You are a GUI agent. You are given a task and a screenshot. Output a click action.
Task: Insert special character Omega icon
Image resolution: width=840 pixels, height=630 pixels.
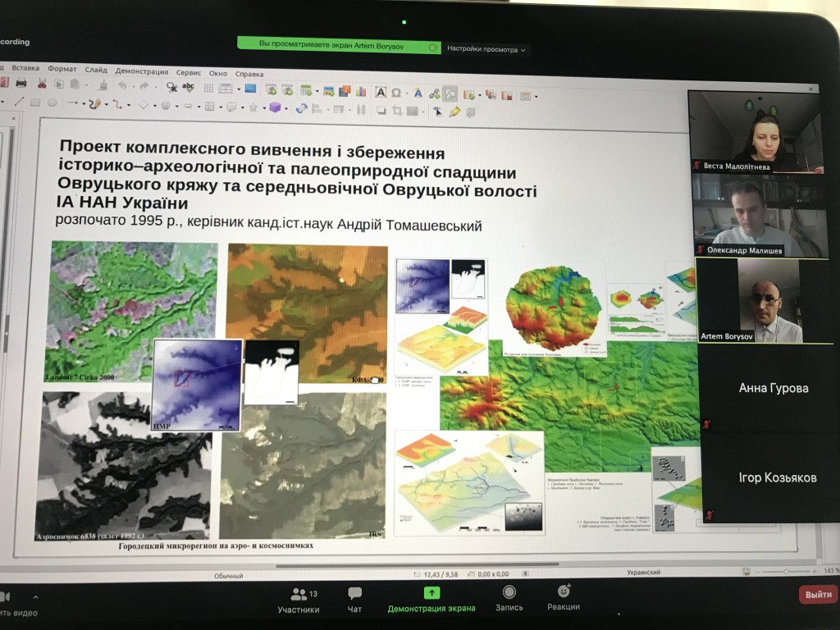(x=396, y=93)
